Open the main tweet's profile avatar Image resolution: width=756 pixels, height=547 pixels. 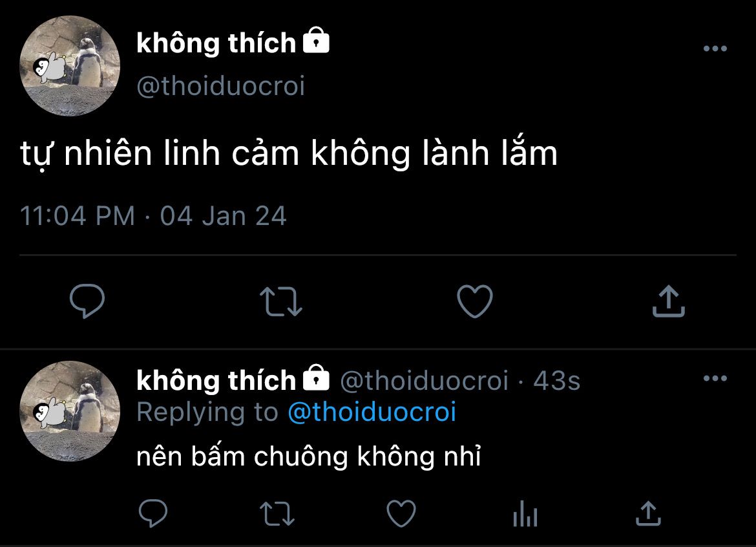(70, 66)
